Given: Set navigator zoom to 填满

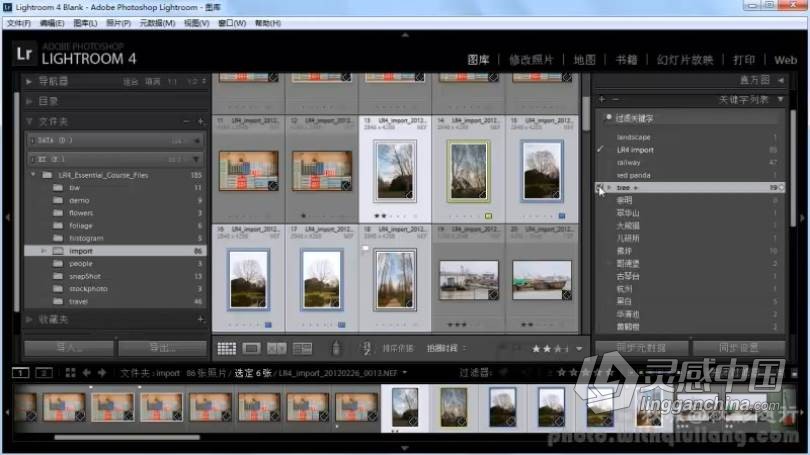Looking at the screenshot, I should (x=152, y=82).
